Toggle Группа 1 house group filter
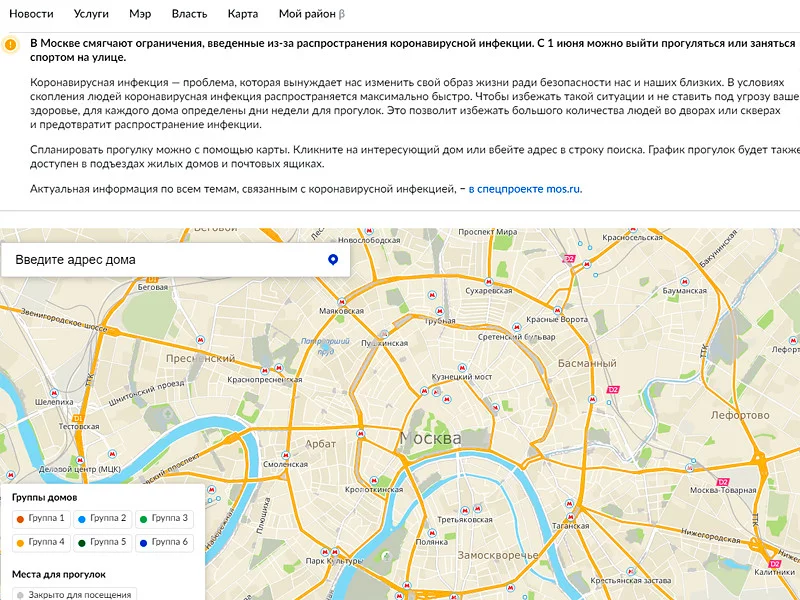Viewport: 800px width, 600px height. pyautogui.click(x=41, y=518)
